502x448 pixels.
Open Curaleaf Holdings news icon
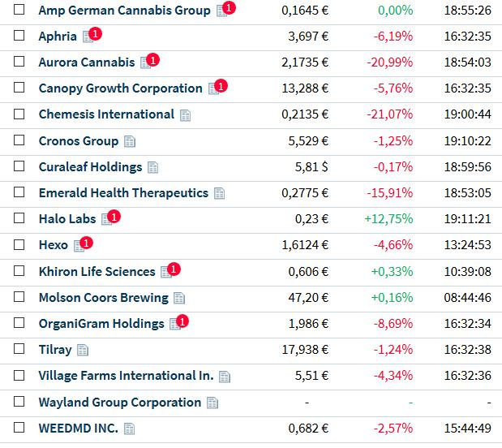[x=153, y=167]
